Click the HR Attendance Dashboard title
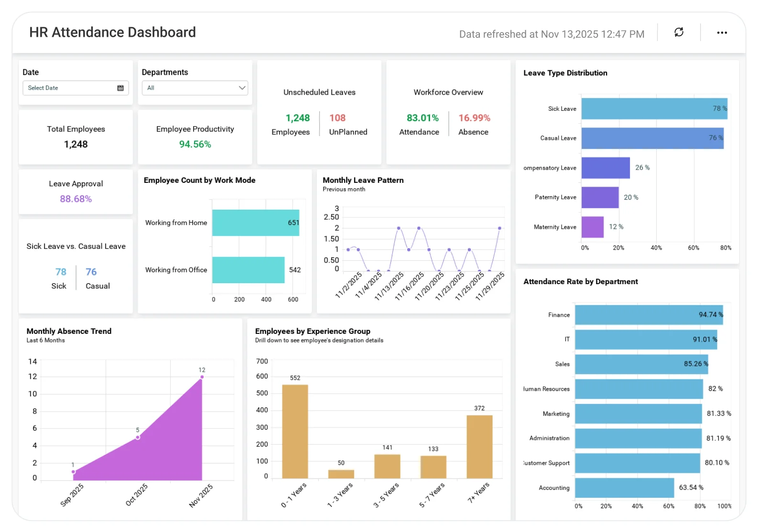 pyautogui.click(x=113, y=32)
